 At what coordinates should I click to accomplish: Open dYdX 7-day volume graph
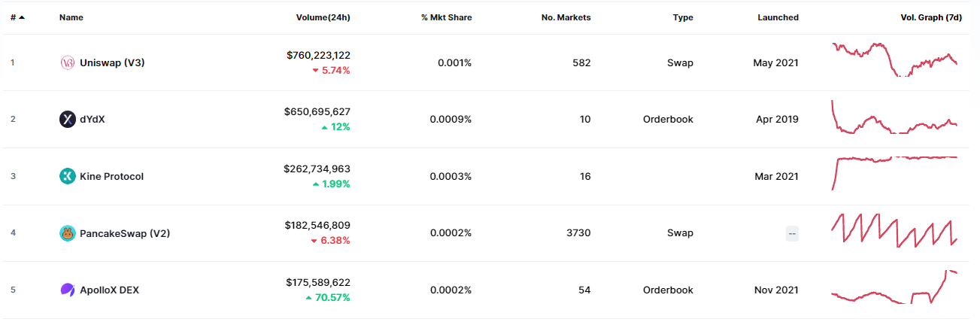894,117
